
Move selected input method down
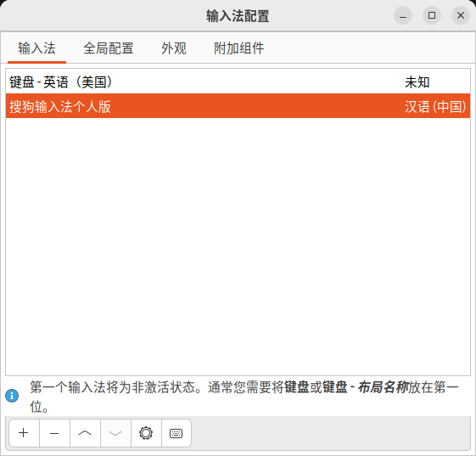tap(115, 433)
